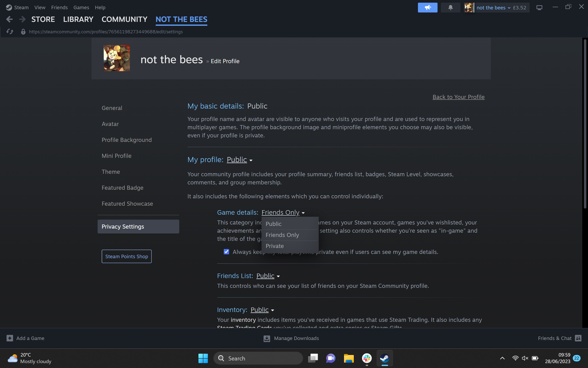Click the page vertical scrollbar
Screen dimensions: 588x368
pos(585,124)
